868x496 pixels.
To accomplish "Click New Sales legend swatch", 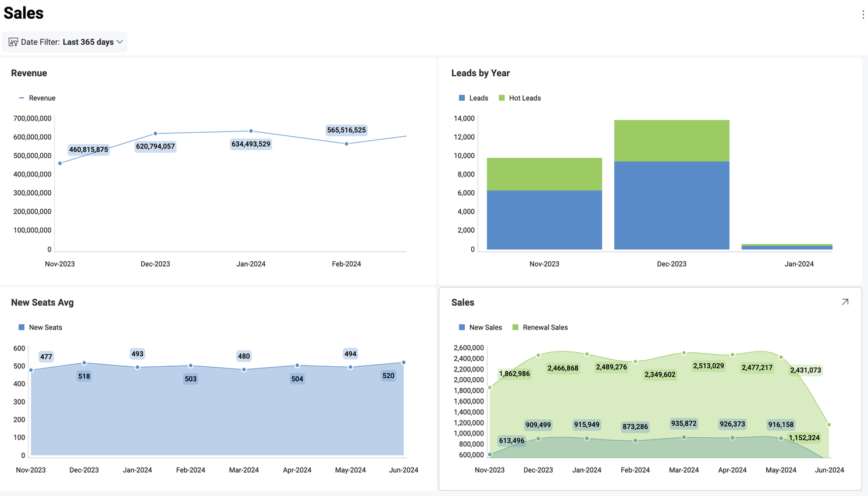I will click(462, 327).
